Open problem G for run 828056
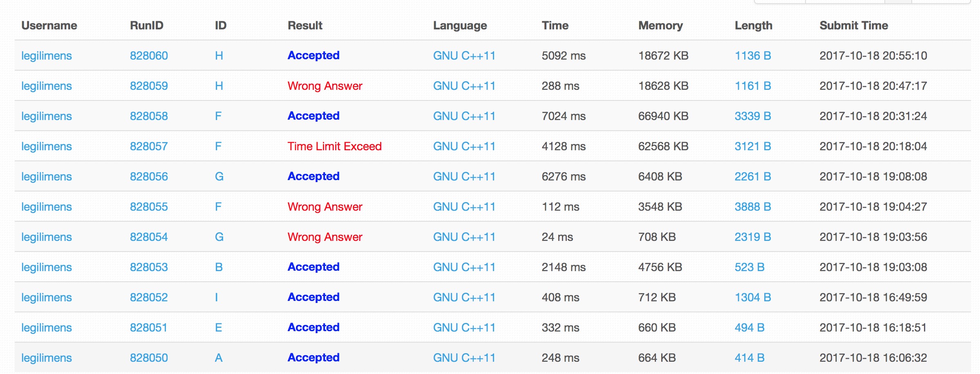 pyautogui.click(x=219, y=176)
